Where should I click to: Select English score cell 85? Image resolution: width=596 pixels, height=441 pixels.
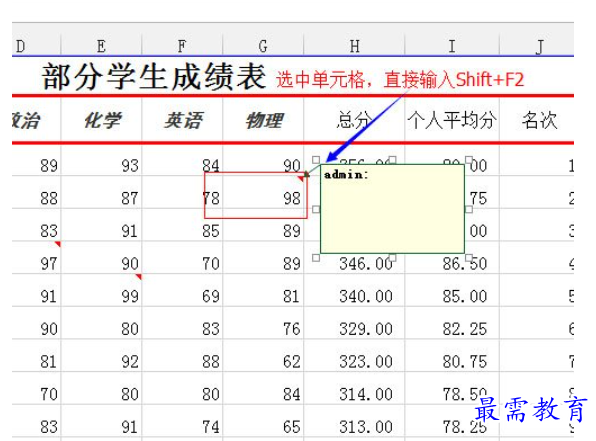[182, 225]
